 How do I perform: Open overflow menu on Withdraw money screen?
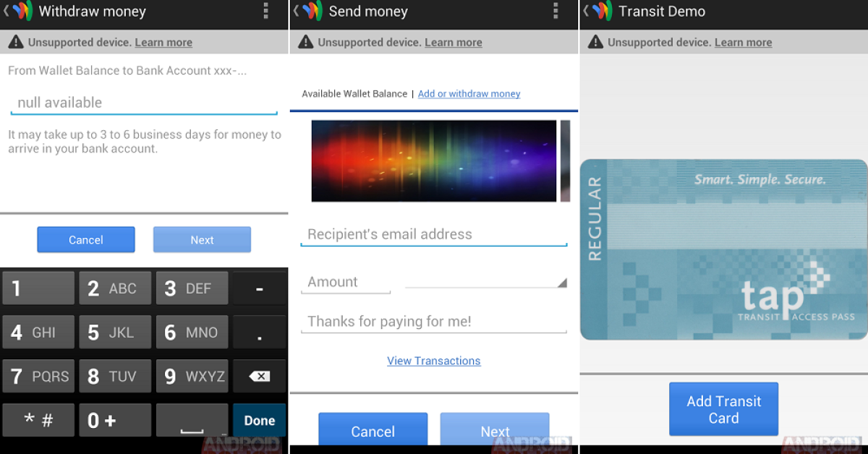click(266, 11)
